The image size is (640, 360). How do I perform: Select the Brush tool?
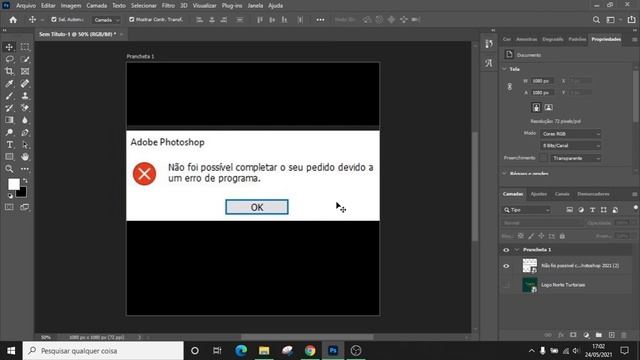[9, 96]
